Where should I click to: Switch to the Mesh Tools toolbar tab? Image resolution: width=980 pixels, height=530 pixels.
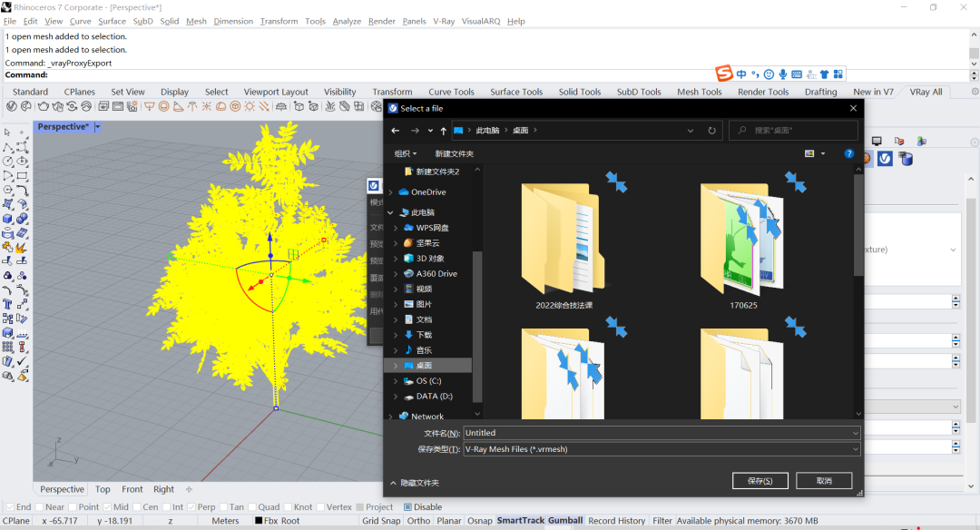coord(700,92)
